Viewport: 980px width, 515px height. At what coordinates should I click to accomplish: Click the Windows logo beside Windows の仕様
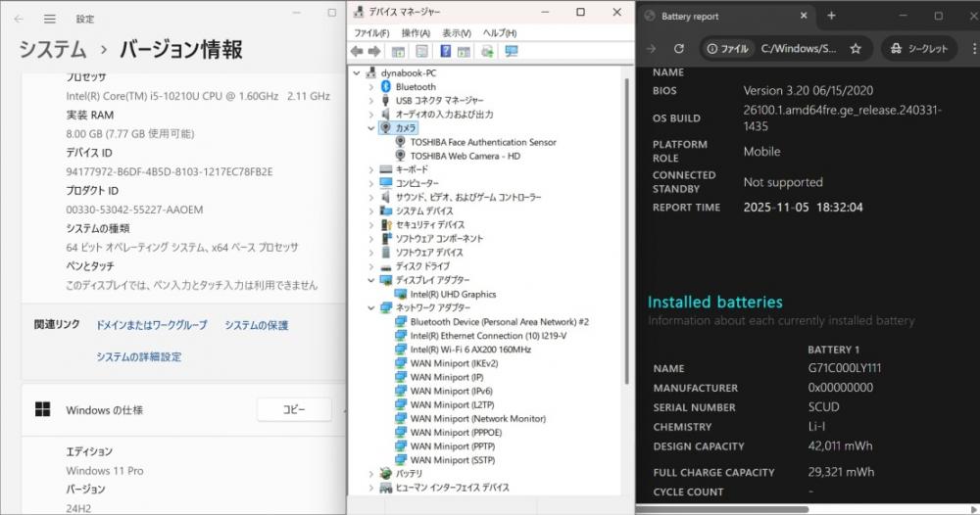tap(42, 409)
